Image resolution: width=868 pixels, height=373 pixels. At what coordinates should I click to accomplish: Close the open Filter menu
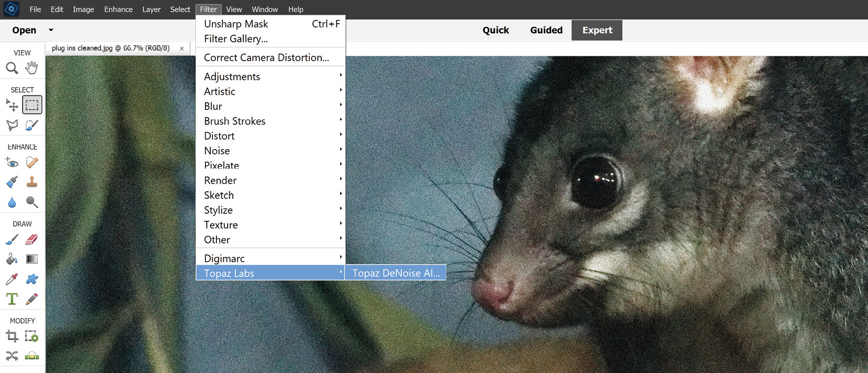pos(209,9)
